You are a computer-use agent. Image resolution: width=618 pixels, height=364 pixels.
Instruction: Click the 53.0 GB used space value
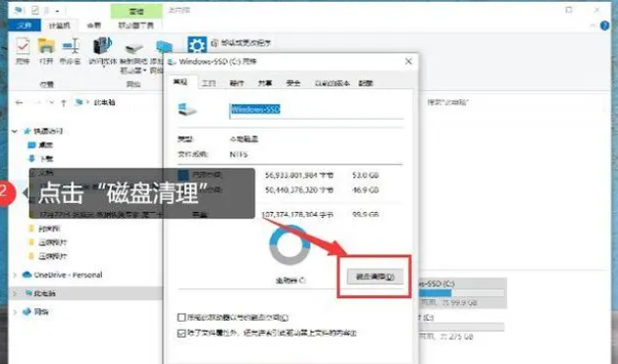tap(365, 175)
